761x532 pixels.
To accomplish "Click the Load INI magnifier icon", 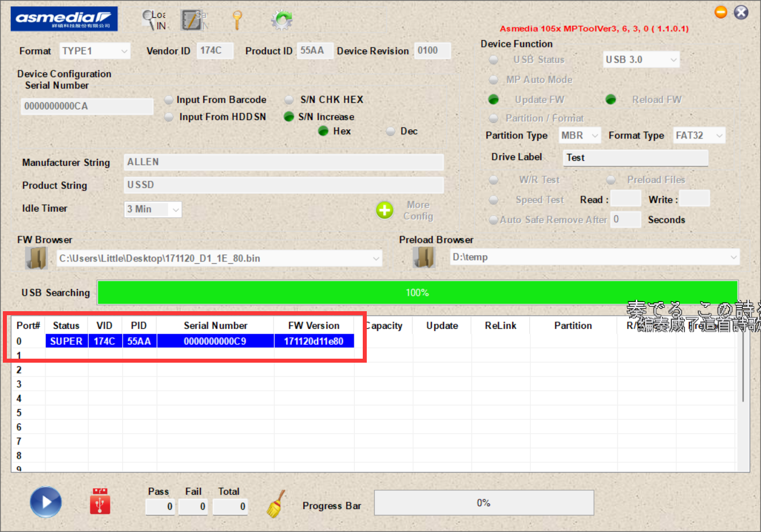I will click(154, 20).
